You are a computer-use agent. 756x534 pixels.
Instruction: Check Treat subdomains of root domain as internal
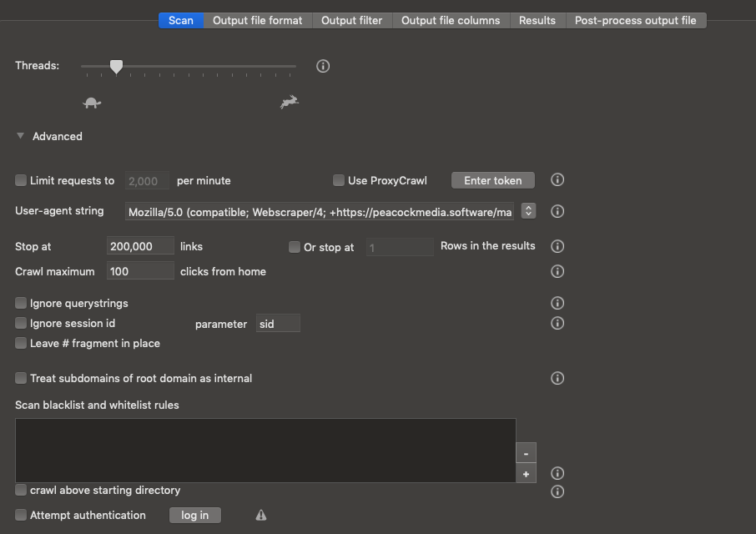point(21,378)
